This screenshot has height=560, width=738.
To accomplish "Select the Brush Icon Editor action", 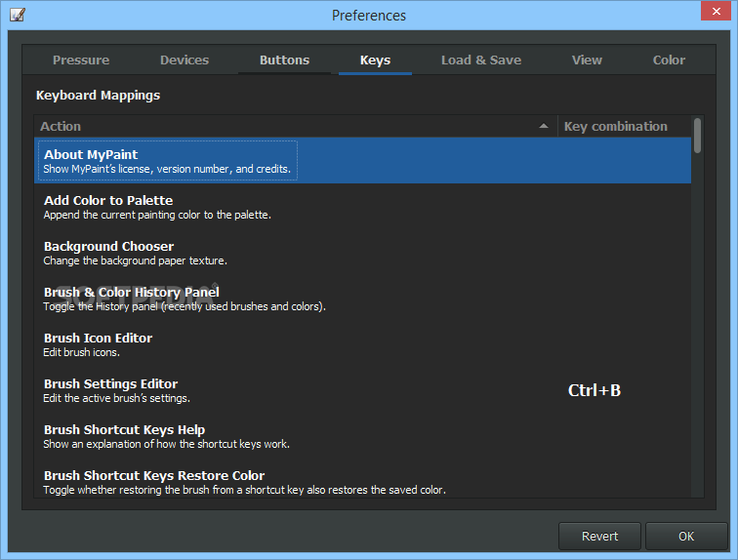I will point(362,344).
